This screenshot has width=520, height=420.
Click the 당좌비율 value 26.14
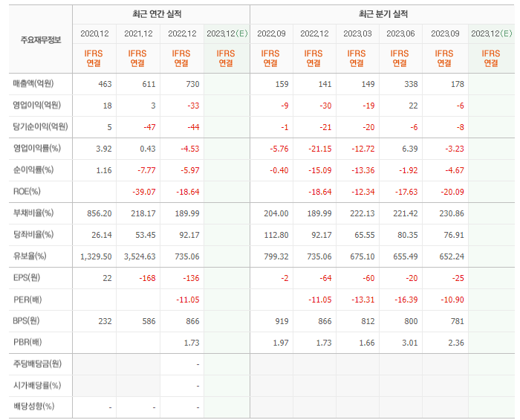[x=102, y=235]
